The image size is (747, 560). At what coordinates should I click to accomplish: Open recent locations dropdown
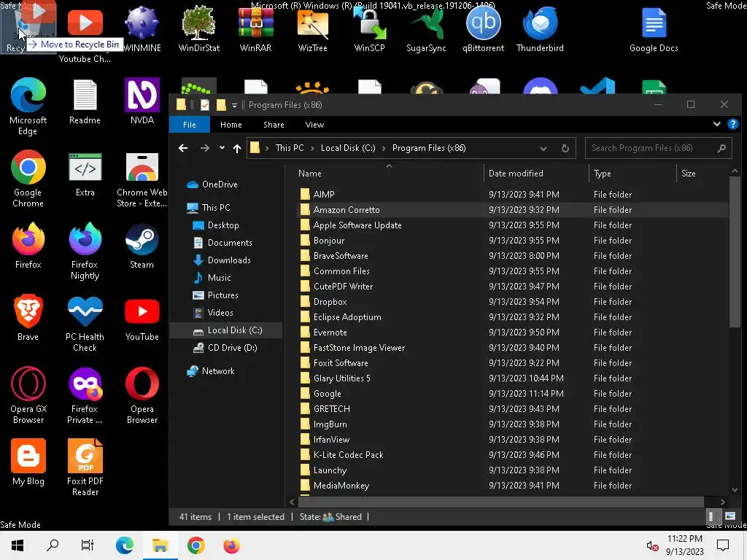(222, 148)
